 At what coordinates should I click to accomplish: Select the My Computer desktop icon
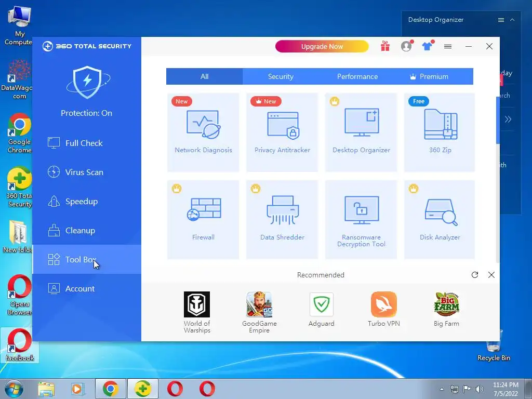[19, 25]
